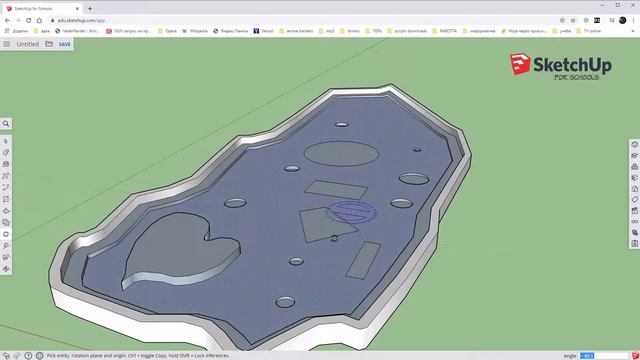
Task: Click the heart-shaped raised face
Action: 180,247
